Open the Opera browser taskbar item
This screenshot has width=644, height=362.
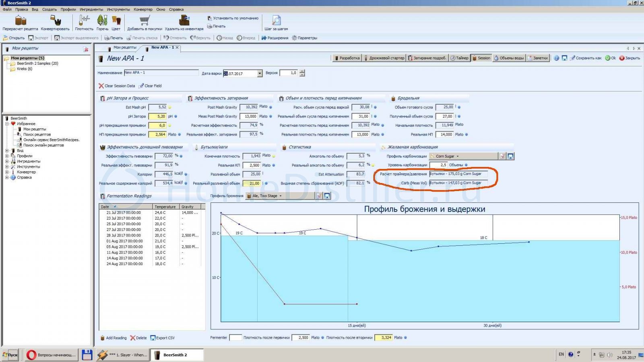52,355
